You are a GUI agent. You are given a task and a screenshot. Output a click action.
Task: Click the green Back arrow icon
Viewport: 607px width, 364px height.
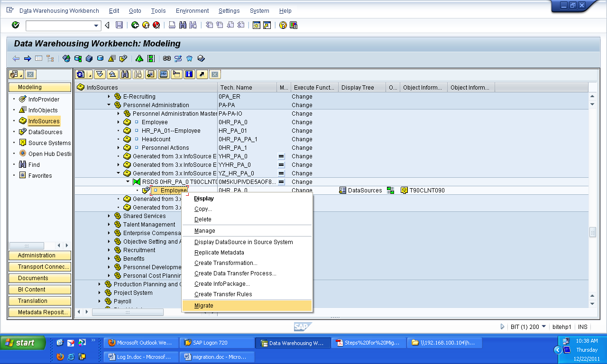pyautogui.click(x=135, y=25)
